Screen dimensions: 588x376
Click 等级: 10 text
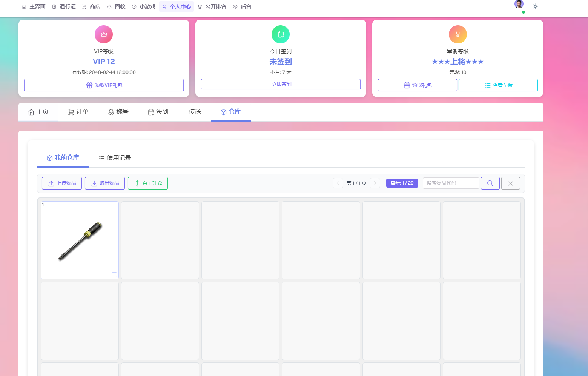click(x=458, y=72)
